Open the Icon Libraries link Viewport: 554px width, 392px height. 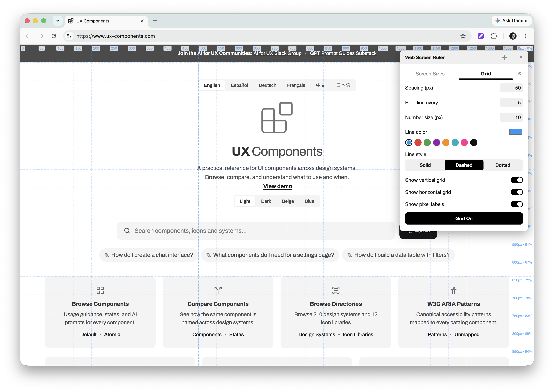(x=358, y=335)
